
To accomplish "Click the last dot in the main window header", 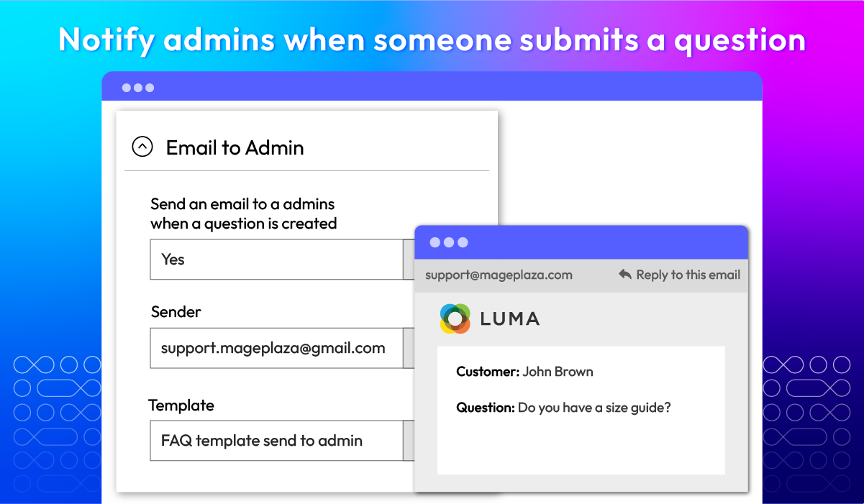I will pos(150,88).
